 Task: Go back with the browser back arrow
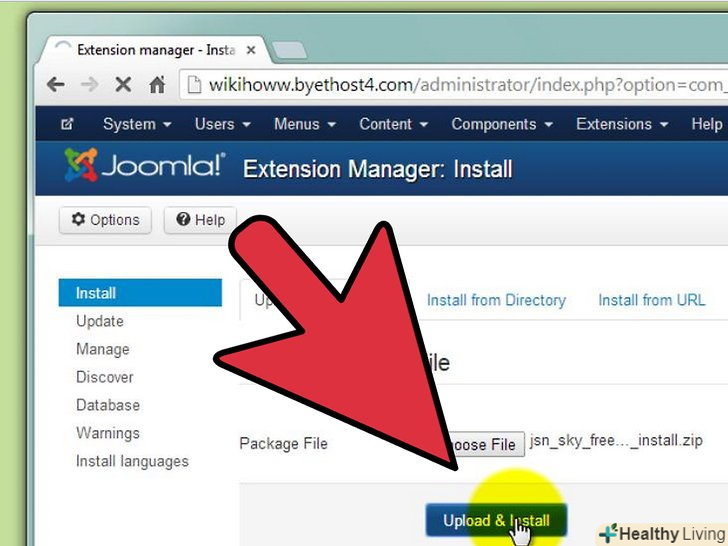[x=56, y=84]
